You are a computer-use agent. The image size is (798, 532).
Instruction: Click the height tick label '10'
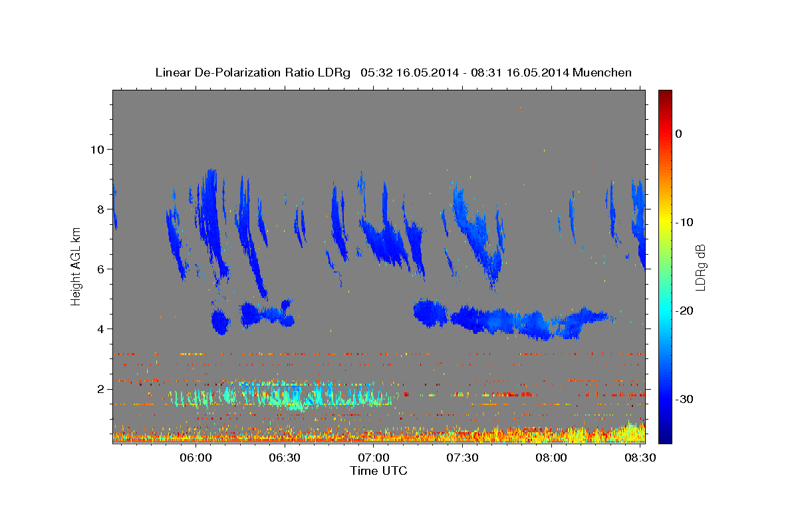(x=97, y=149)
